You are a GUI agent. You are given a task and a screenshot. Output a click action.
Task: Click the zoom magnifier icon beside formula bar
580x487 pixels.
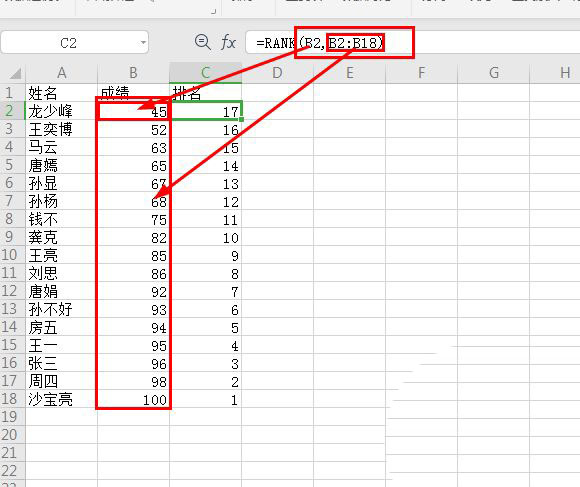(x=203, y=42)
